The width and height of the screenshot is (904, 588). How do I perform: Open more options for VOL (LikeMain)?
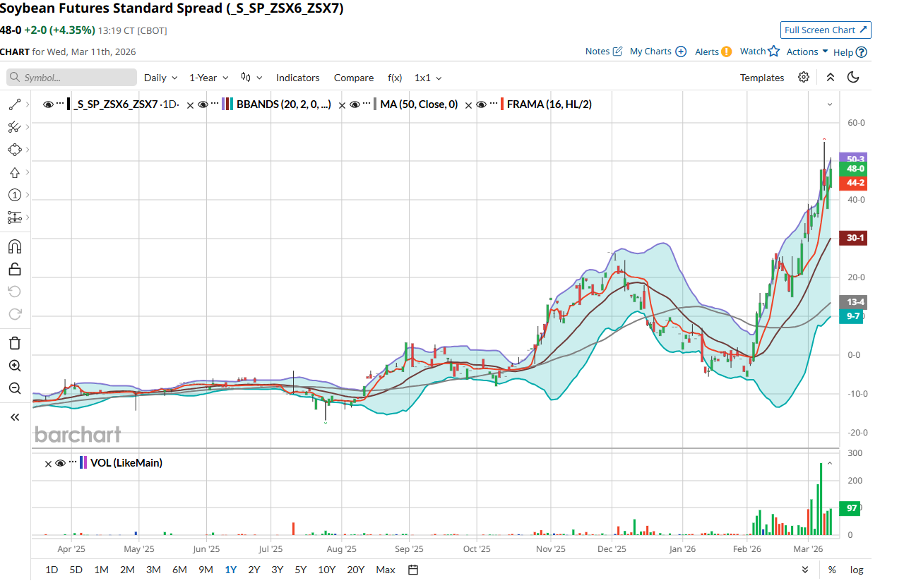coord(73,463)
